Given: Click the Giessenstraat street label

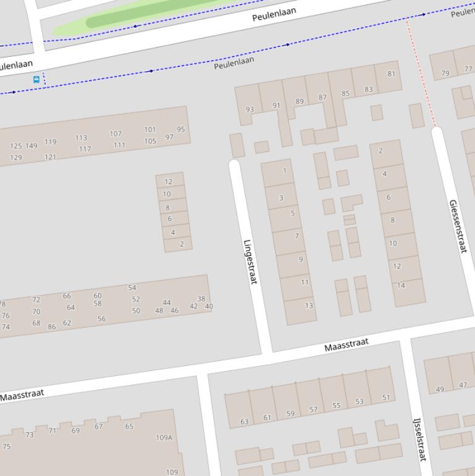Looking at the screenshot, I should coord(458,226).
